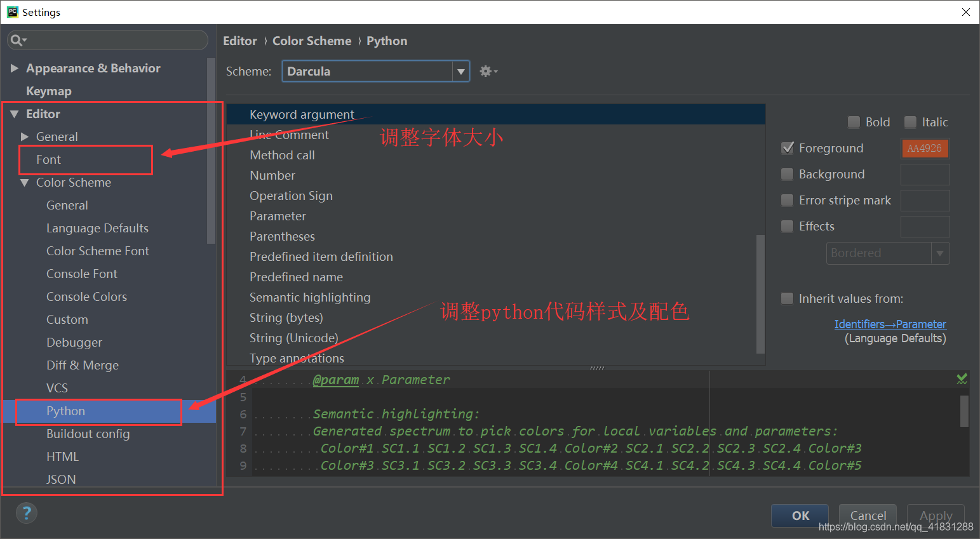Viewport: 980px width, 539px height.
Task: Enable the Bold checkbox
Action: point(854,122)
